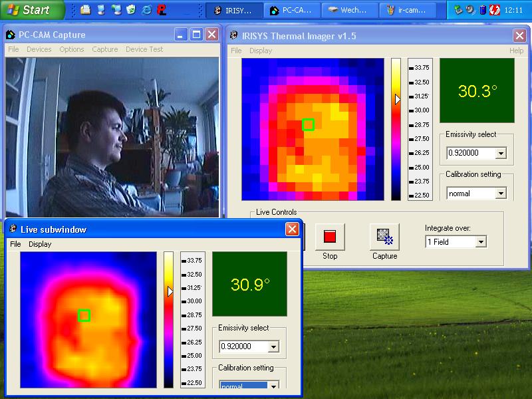Switch to the ir-cam taskbar button
Image resolution: width=532 pixels, height=399 pixels.
(407, 10)
